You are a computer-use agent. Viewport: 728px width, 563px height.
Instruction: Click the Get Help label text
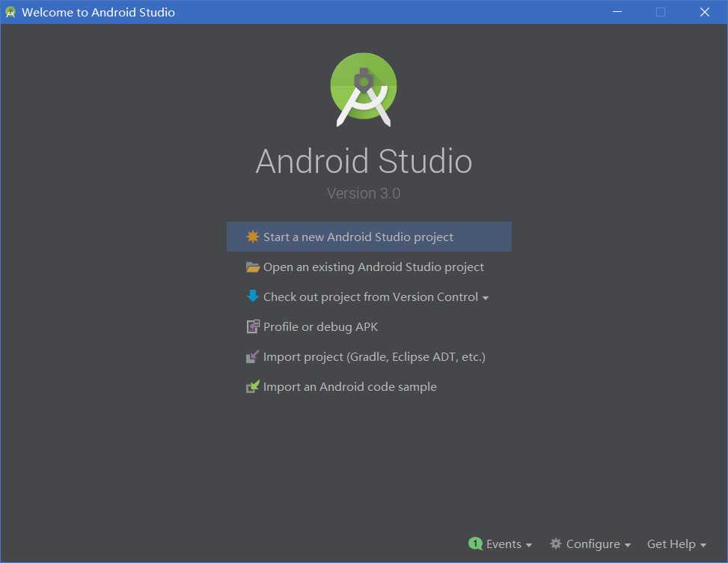pyautogui.click(x=671, y=544)
